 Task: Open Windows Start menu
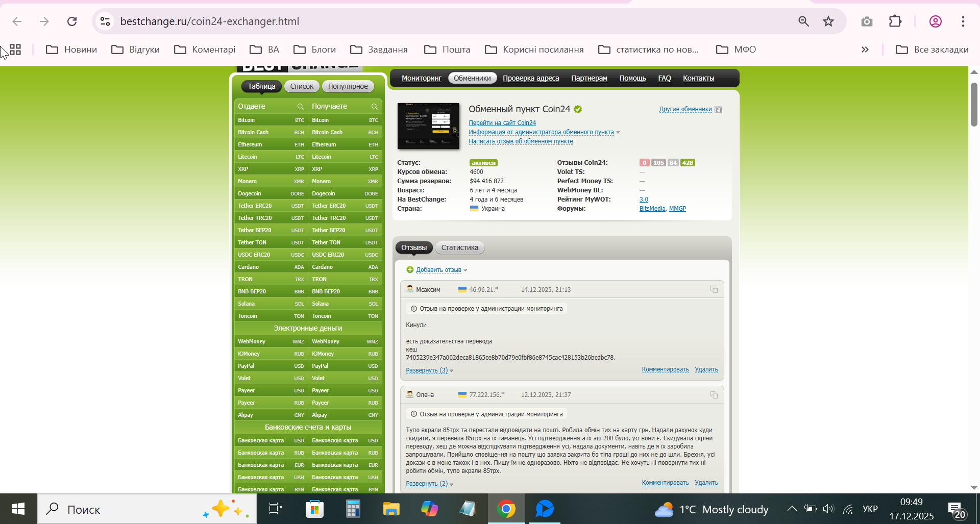(x=18, y=509)
